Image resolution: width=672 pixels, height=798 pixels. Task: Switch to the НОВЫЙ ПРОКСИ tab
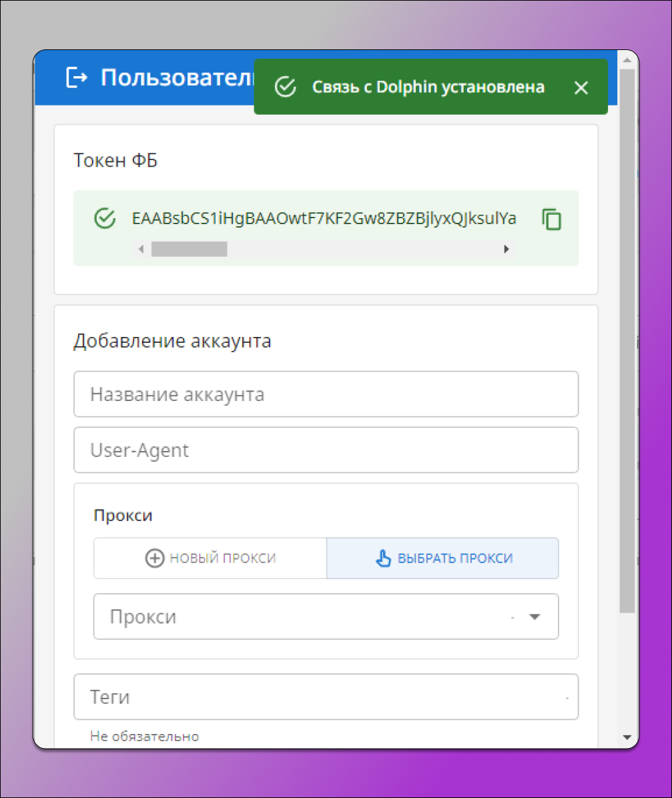[x=210, y=558]
